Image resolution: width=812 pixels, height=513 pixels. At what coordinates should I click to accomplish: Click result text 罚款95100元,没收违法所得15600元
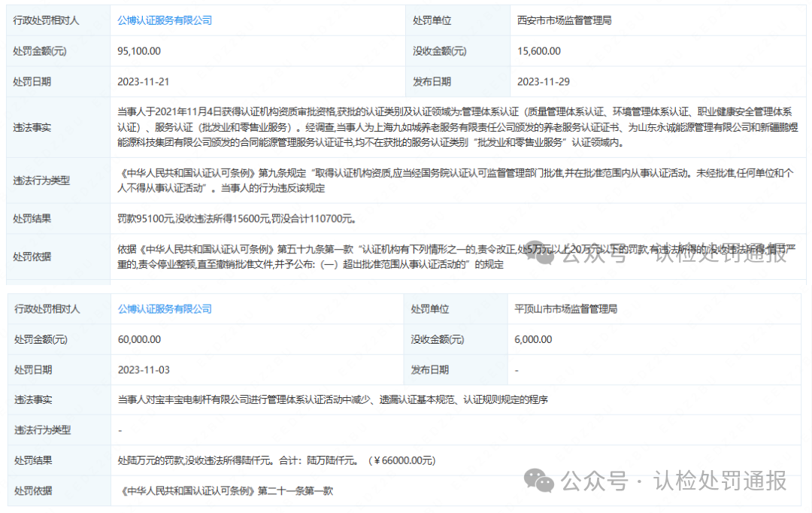tap(236, 219)
